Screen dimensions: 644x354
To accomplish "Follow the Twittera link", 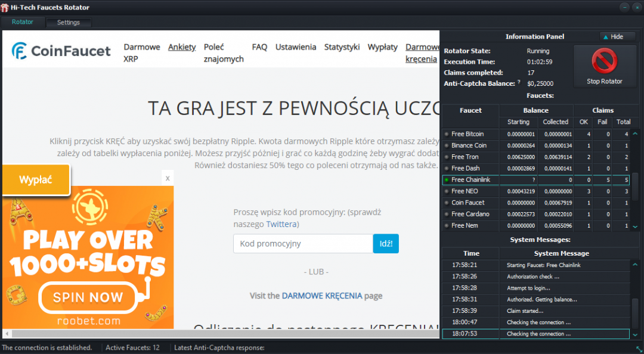I will 281,224.
